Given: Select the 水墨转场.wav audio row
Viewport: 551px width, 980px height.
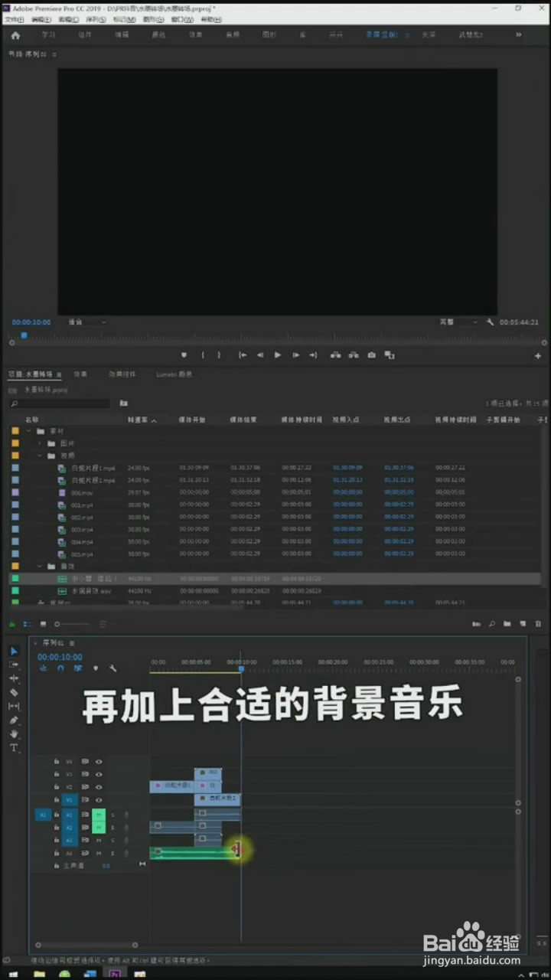Looking at the screenshot, I should point(275,591).
